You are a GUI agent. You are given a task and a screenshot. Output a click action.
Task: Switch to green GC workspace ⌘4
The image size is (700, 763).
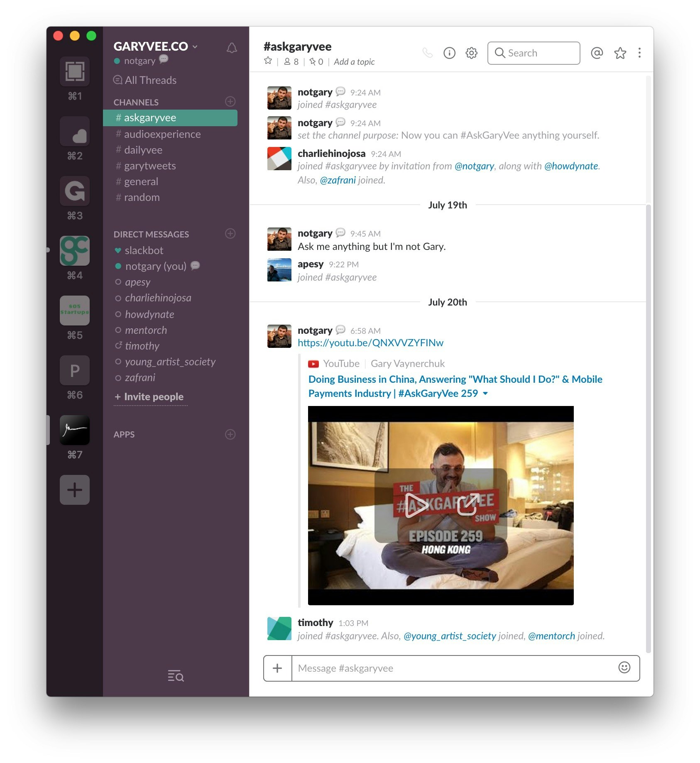75,251
